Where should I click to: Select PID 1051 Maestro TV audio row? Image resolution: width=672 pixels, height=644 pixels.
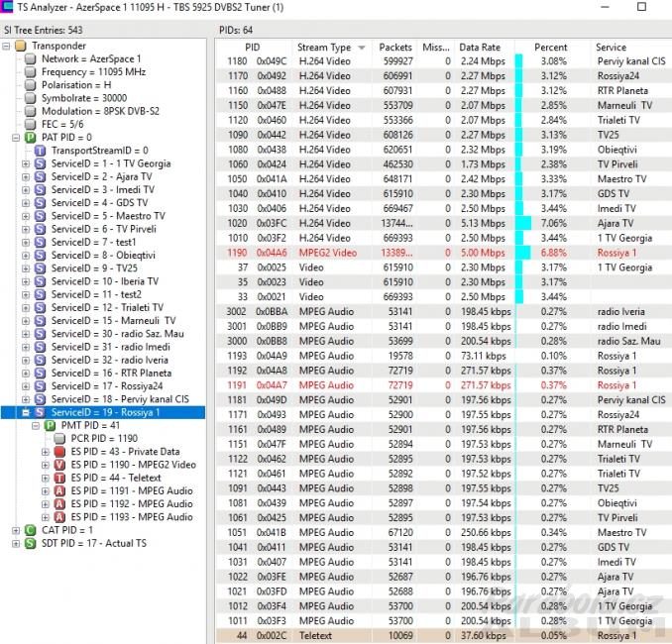coord(444,533)
